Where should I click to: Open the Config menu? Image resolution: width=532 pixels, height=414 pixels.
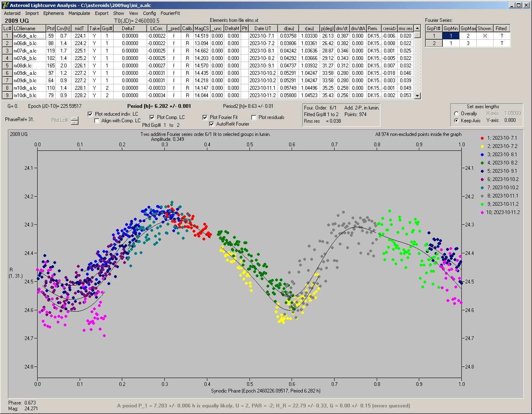(150, 13)
